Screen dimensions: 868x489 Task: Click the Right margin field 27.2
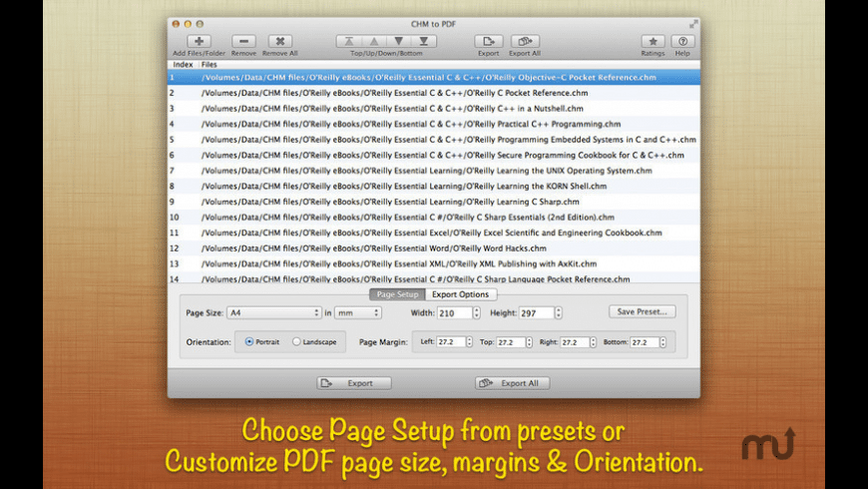point(575,342)
